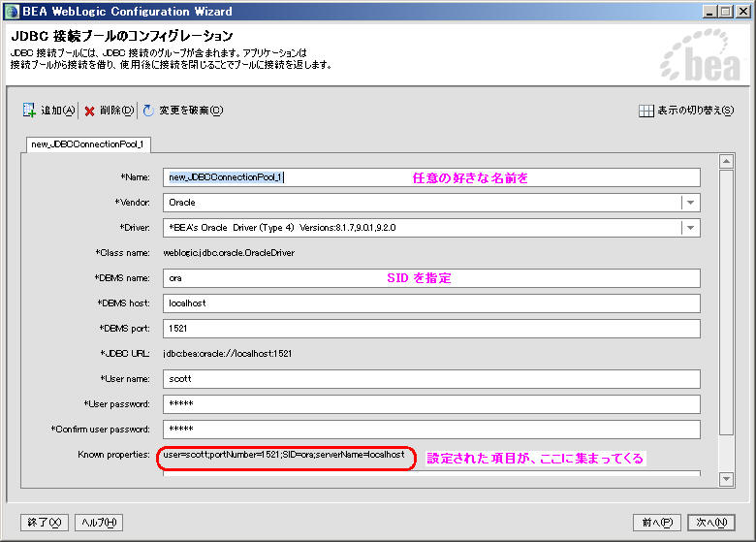Click the red 削除 (Delete) icon

pyautogui.click(x=89, y=111)
